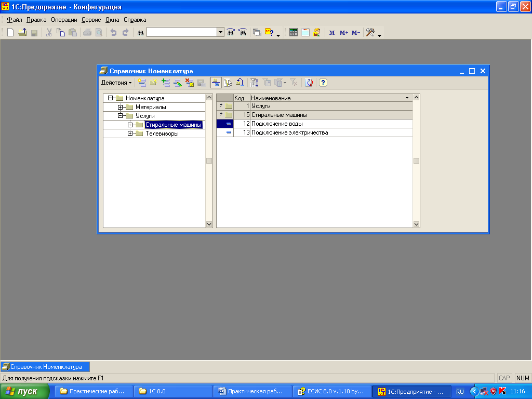Viewport: 532px width, 399px height.
Task: Click the Copy icon in main toolbar
Action: (61, 33)
